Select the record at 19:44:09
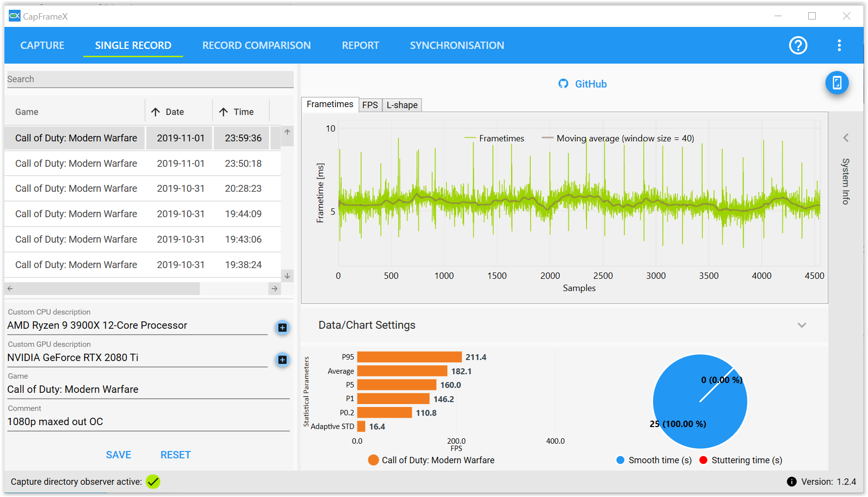This screenshot has width=868, height=497. pos(142,214)
